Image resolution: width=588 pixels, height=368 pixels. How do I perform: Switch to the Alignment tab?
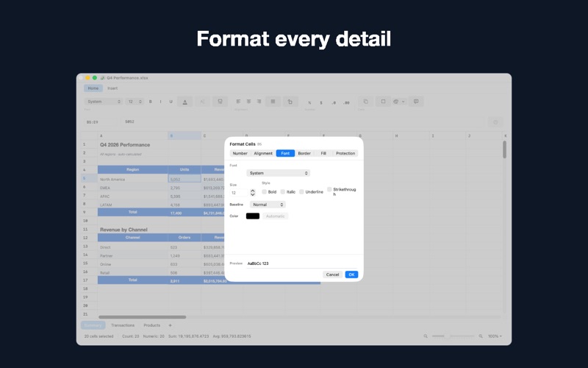[x=263, y=154]
